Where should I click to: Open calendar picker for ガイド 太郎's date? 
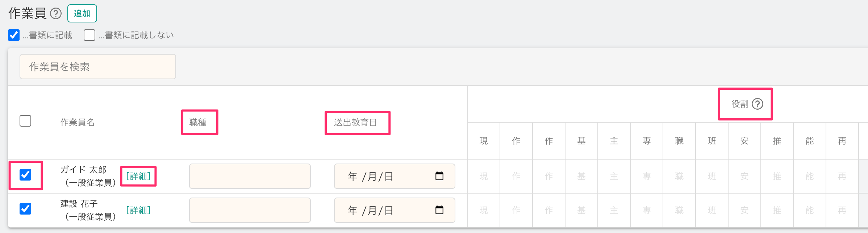[x=439, y=176]
